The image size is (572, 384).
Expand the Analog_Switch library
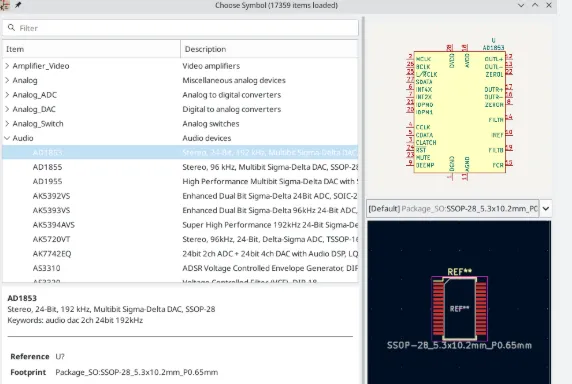pyautogui.click(x=7, y=124)
